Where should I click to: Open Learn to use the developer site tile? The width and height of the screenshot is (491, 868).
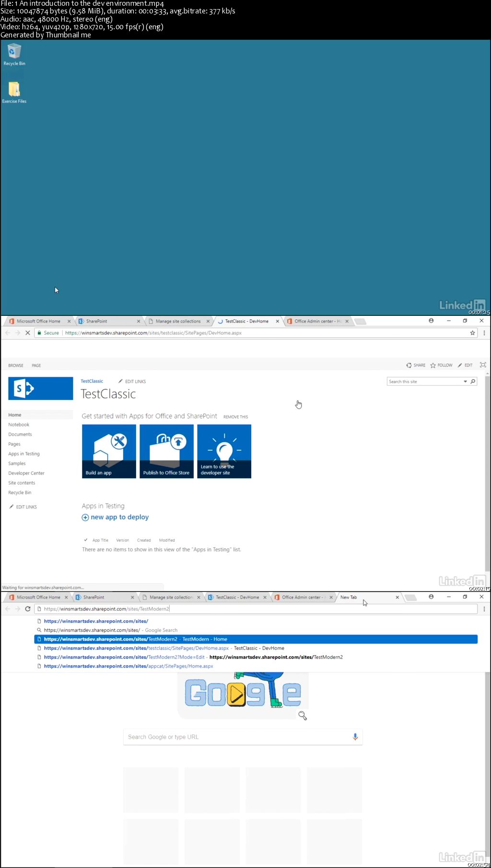click(224, 451)
